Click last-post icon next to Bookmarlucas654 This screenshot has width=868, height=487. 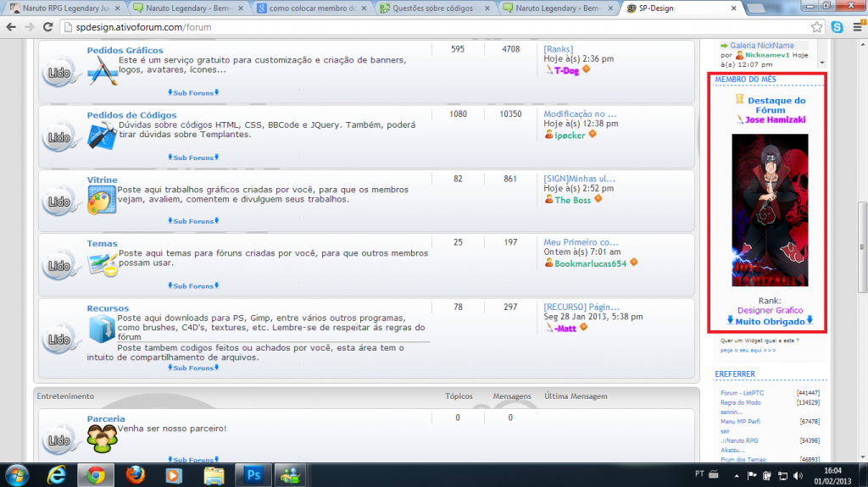coord(634,263)
